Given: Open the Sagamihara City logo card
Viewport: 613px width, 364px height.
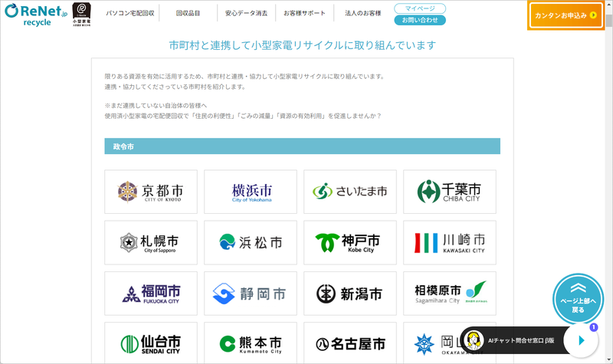Looking at the screenshot, I should 450,293.
